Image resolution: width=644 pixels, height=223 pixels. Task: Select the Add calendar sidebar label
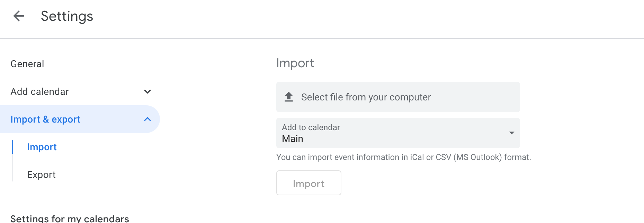click(x=40, y=91)
